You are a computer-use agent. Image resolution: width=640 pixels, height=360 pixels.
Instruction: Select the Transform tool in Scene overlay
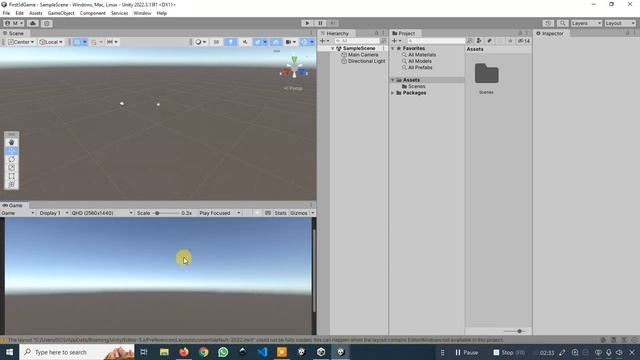tap(11, 184)
